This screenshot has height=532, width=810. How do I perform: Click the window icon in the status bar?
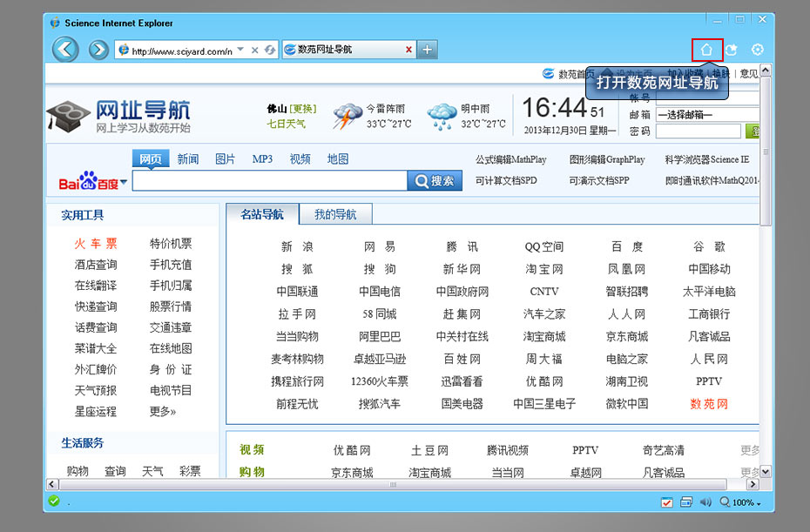686,502
